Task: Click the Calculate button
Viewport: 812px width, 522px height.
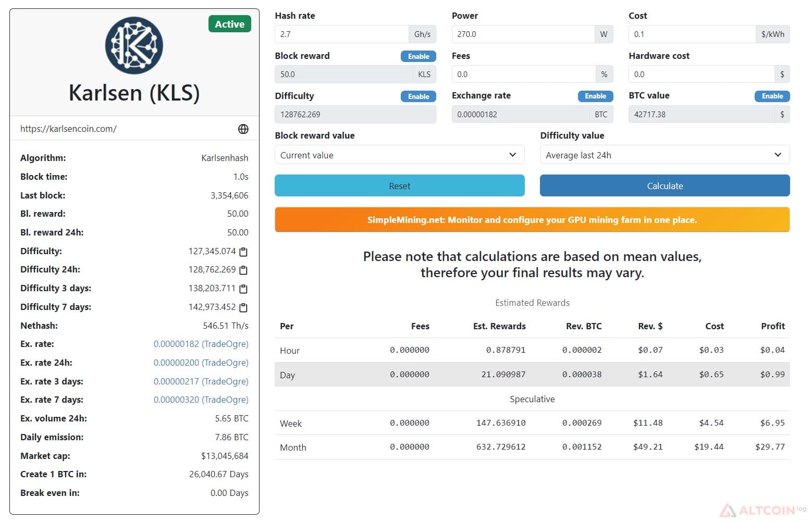Action: tap(665, 186)
